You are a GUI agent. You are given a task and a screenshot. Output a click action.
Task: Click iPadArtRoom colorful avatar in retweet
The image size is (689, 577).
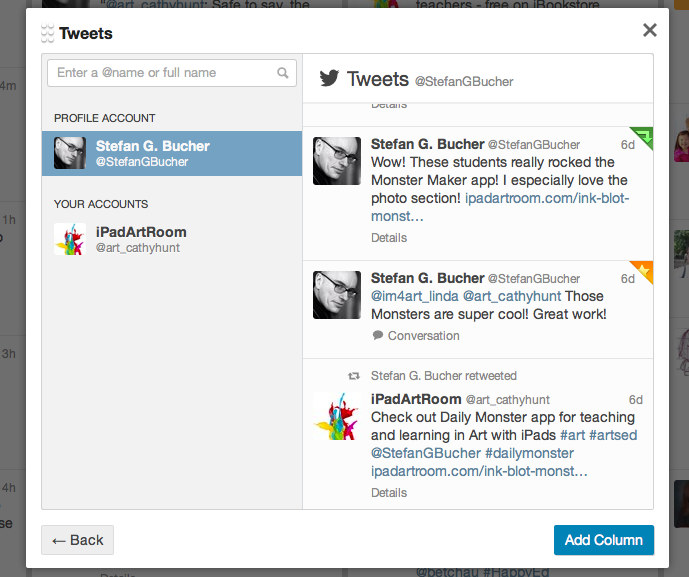[x=337, y=416]
